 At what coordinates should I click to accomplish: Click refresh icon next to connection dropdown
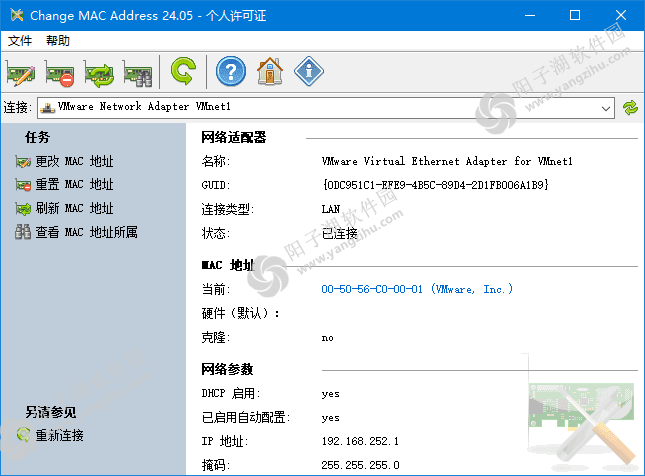tap(630, 108)
